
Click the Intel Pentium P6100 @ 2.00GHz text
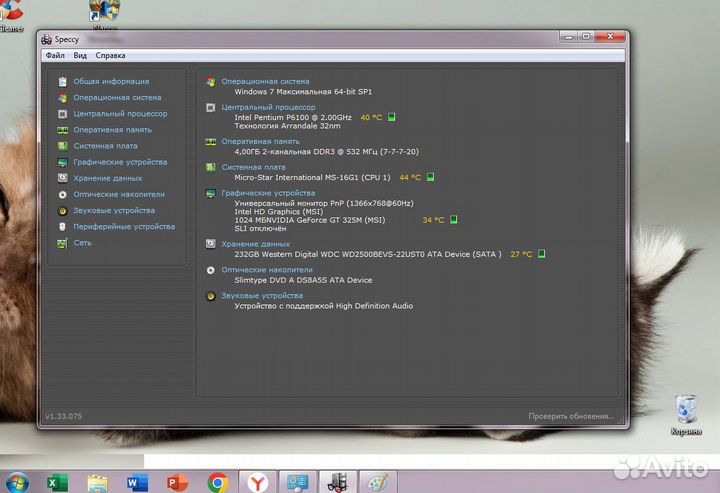[293, 118]
